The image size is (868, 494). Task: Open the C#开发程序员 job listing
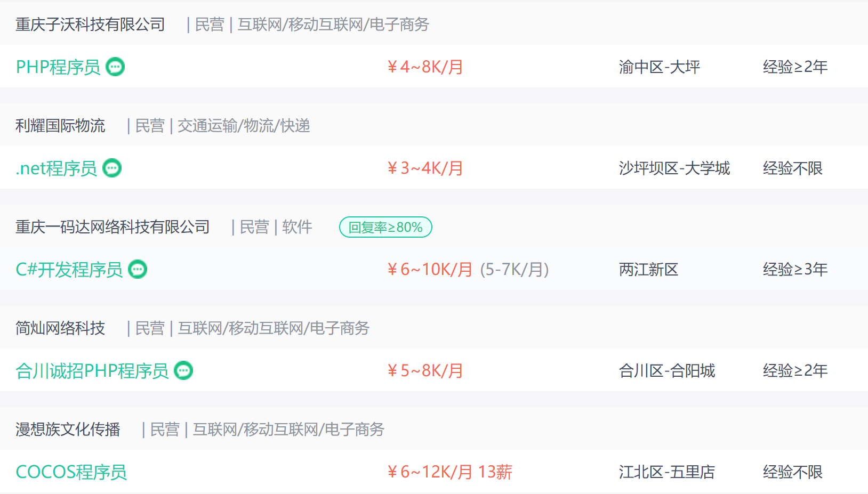(x=69, y=270)
